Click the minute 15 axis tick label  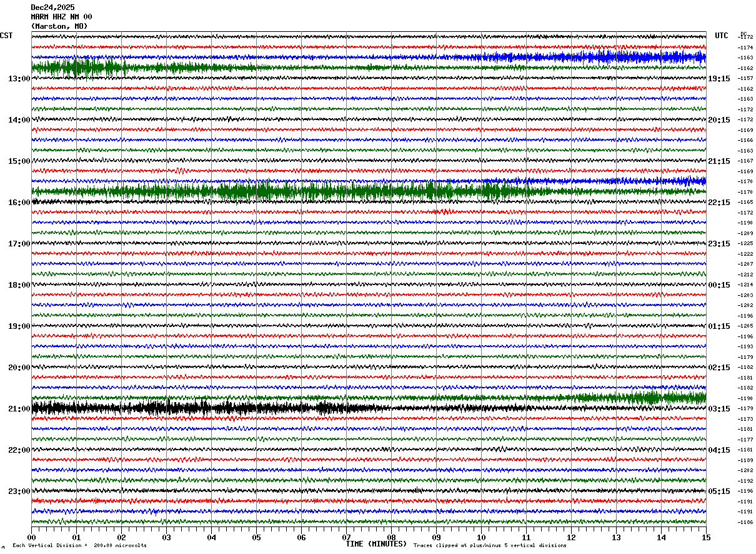point(706,537)
